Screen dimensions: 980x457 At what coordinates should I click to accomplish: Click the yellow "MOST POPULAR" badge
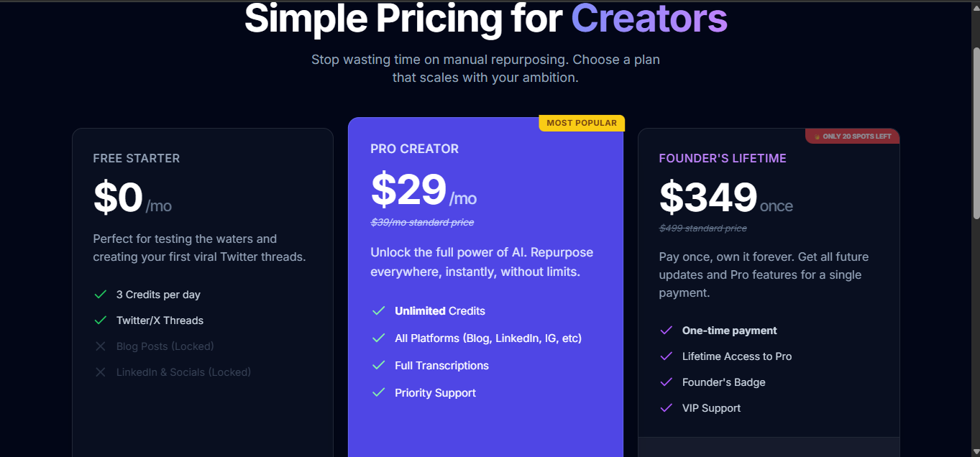pos(582,123)
